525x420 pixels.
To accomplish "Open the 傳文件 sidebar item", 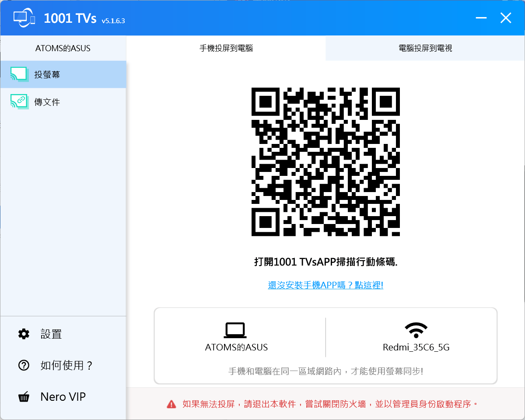I will click(63, 102).
